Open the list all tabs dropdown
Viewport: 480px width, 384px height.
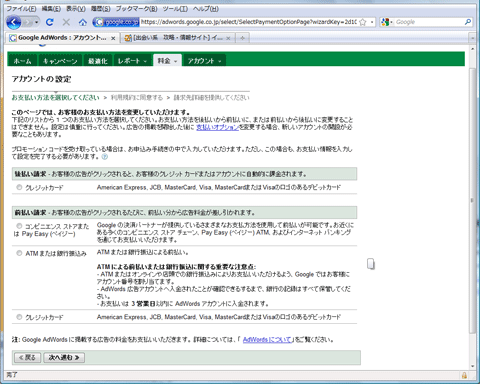click(472, 38)
